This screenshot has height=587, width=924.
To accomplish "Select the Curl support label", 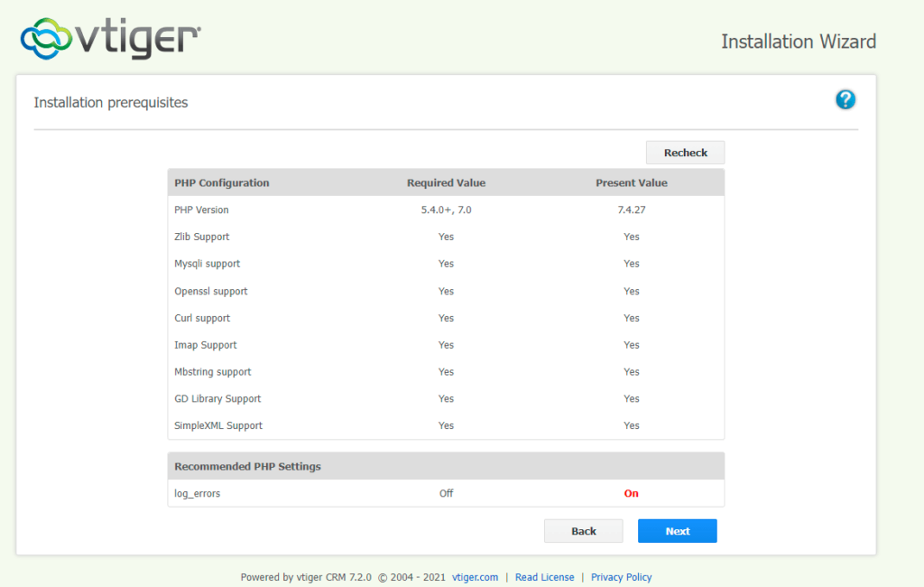I will coord(202,318).
